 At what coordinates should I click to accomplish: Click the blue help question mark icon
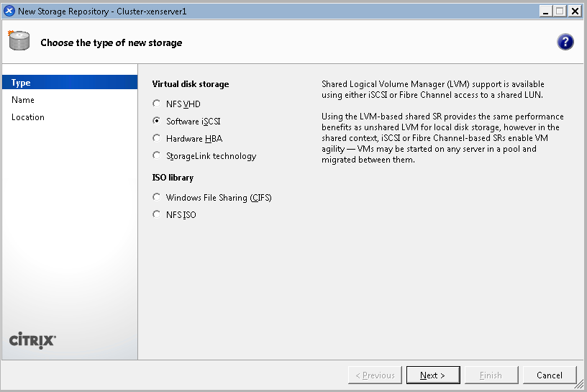565,42
